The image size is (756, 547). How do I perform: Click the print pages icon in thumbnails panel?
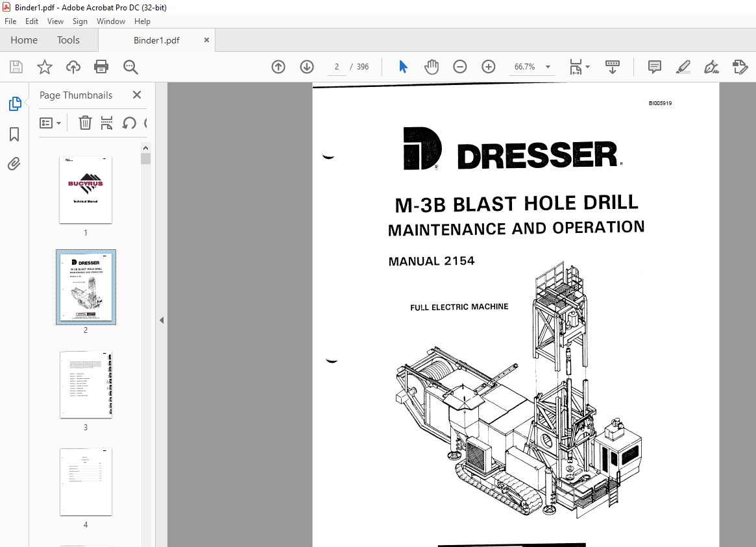click(106, 123)
